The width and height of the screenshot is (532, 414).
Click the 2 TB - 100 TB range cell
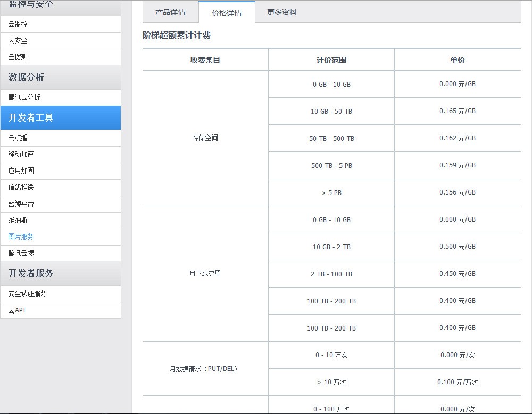click(x=331, y=274)
